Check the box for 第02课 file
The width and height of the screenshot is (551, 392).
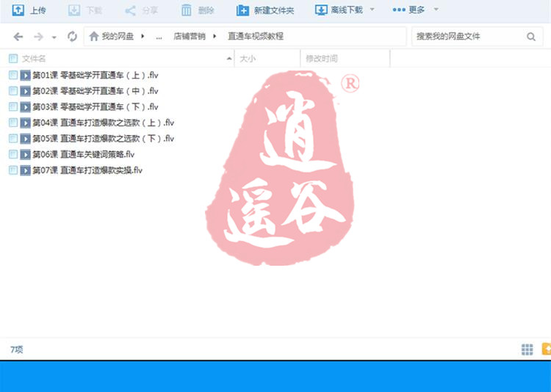13,91
